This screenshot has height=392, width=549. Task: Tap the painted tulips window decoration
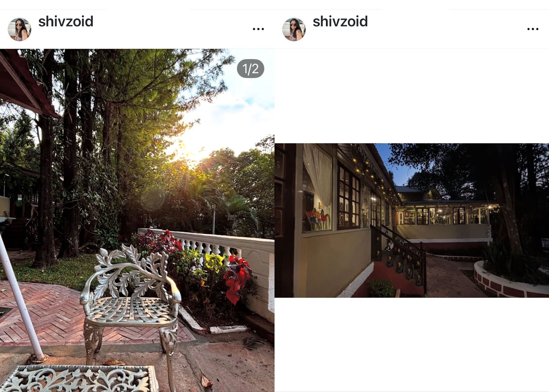coord(317,220)
